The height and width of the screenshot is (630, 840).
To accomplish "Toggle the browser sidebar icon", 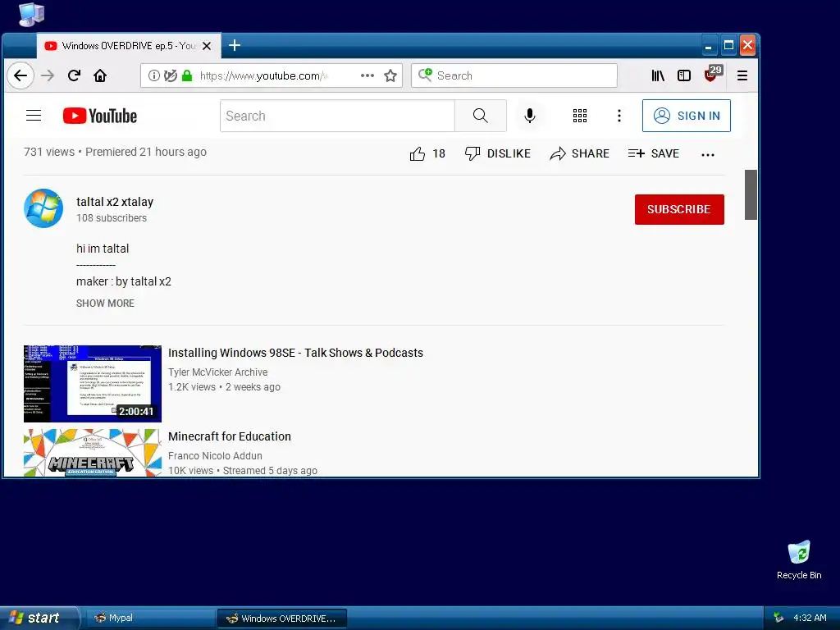I will click(684, 75).
